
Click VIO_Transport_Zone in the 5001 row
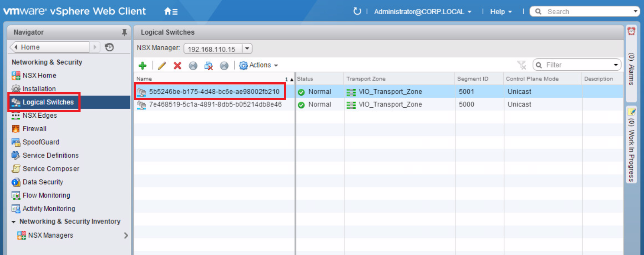point(390,92)
